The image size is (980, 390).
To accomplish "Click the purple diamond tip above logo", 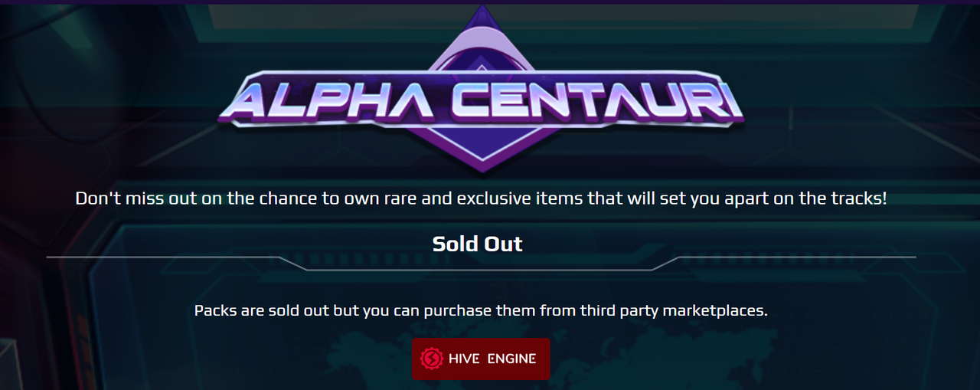I will click(x=481, y=31).
